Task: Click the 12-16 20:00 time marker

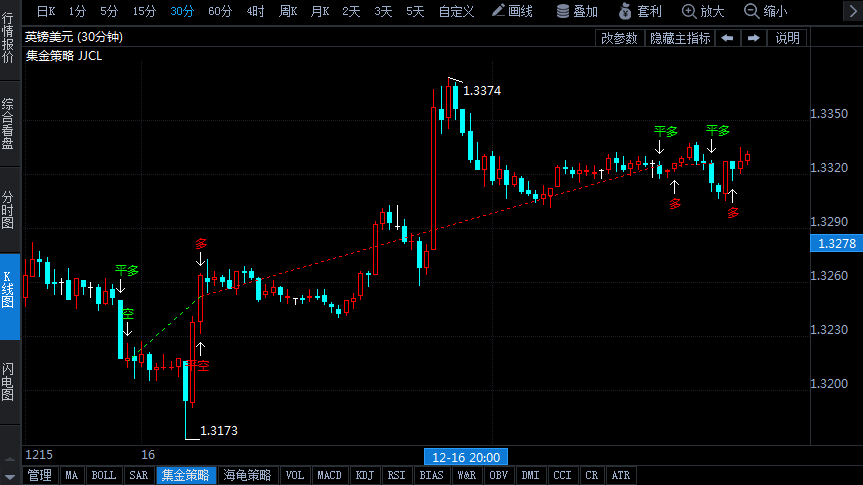Action: point(466,457)
